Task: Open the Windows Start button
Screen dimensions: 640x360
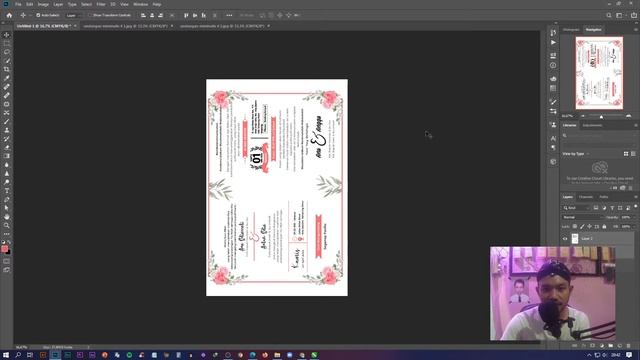Action: (6, 355)
